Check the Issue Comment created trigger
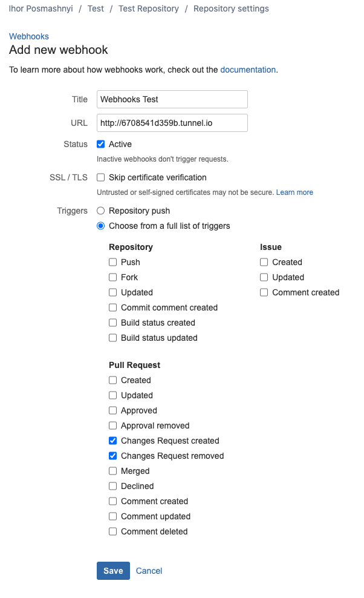 [x=264, y=292]
